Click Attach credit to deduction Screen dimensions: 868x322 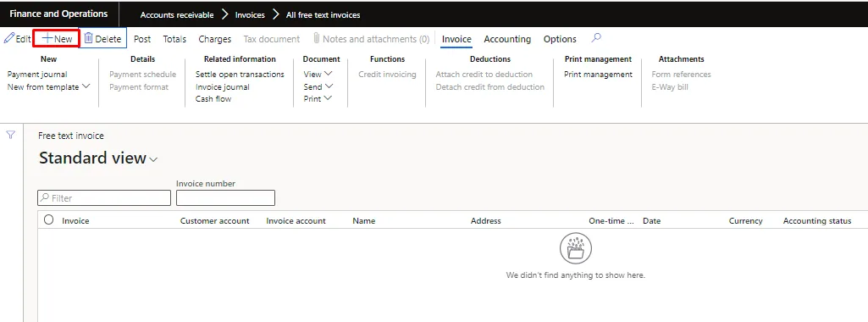(484, 75)
